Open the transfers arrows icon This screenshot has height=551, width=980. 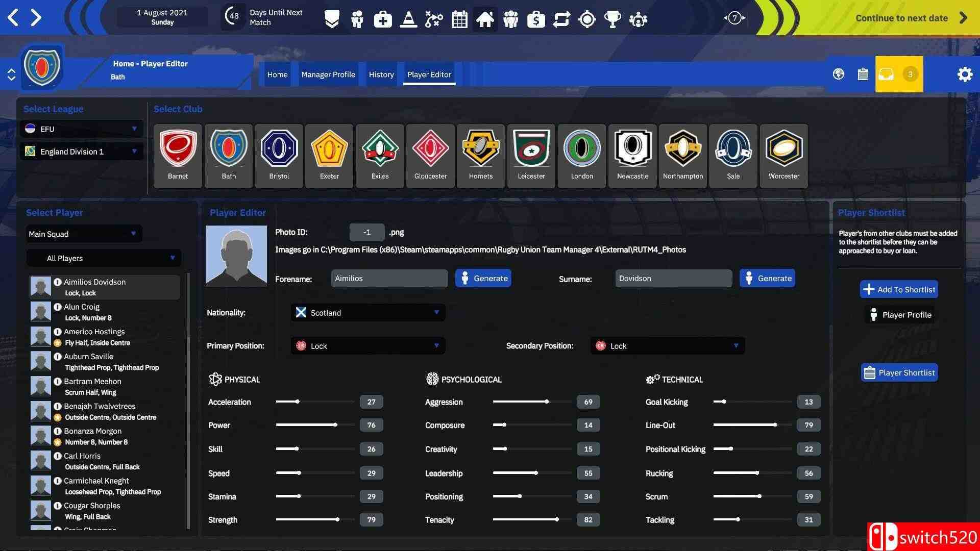coord(561,19)
